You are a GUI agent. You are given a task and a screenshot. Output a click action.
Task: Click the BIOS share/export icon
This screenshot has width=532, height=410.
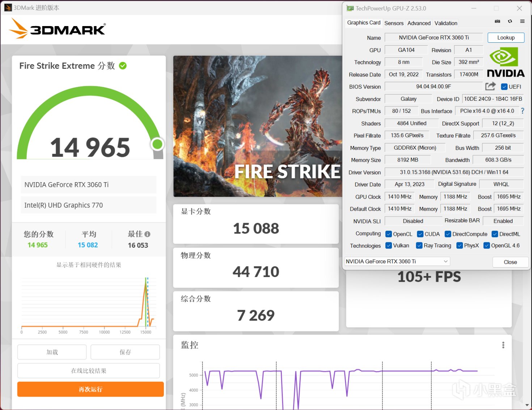(x=490, y=86)
